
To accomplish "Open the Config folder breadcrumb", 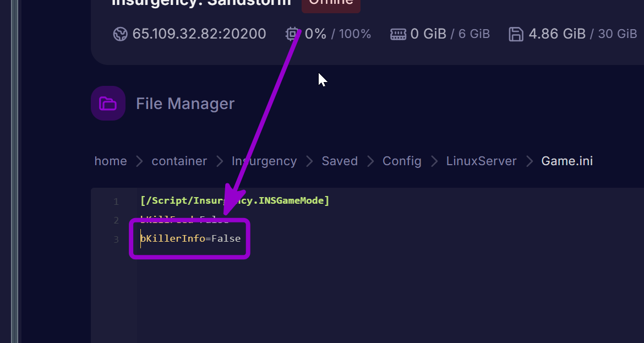I will point(402,161).
